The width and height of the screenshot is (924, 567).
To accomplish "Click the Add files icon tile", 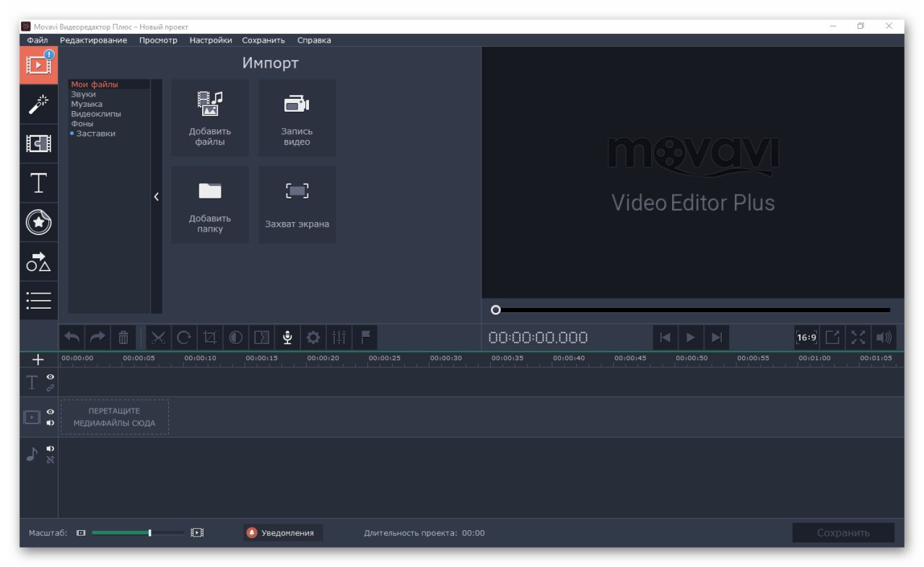I will point(210,118).
